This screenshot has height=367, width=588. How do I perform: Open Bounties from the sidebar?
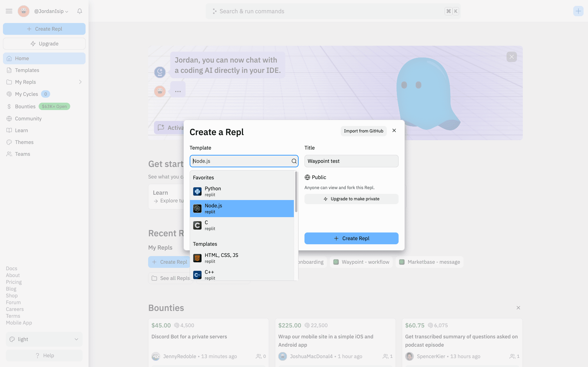tap(25, 107)
